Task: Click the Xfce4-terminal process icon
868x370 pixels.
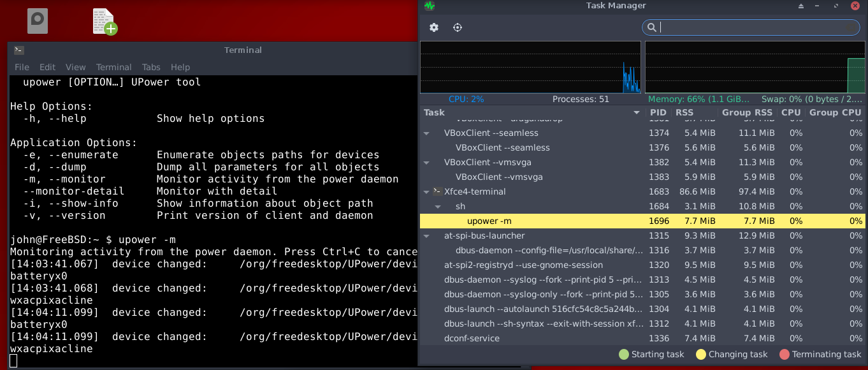Action: 437,191
